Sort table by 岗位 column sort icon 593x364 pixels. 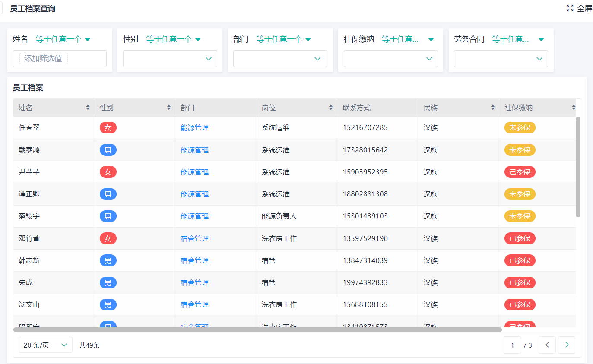pos(330,108)
